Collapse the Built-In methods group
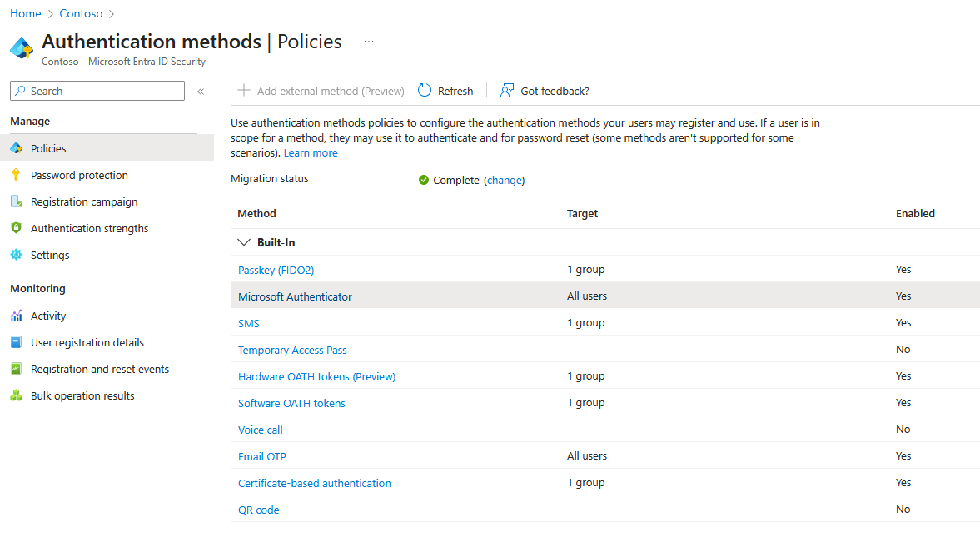Viewport: 980px width, 537px height. point(244,242)
